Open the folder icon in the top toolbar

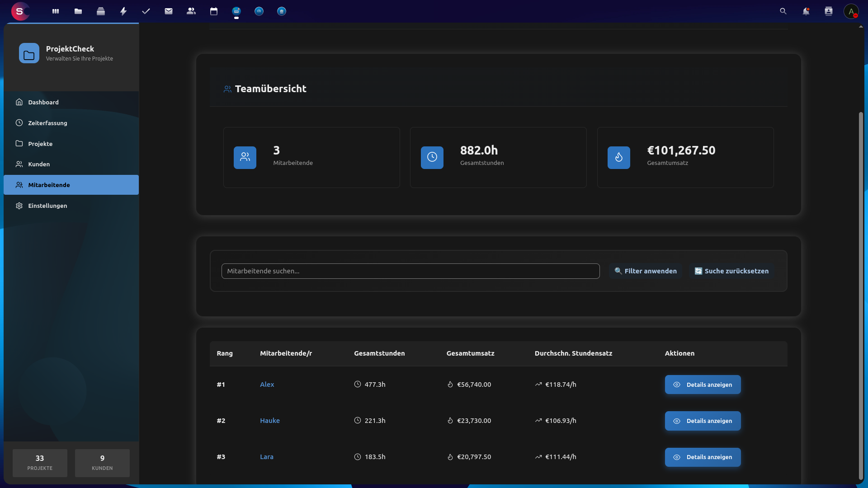coord(78,11)
